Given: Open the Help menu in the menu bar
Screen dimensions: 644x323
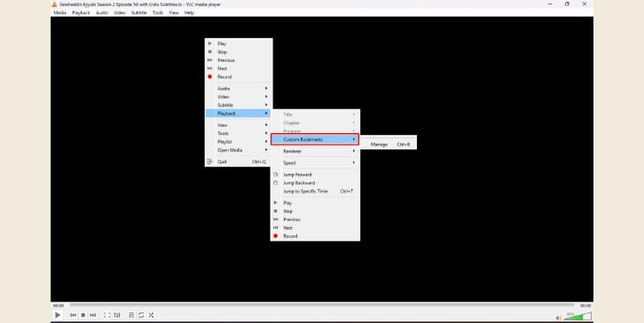Looking at the screenshot, I should tap(189, 12).
